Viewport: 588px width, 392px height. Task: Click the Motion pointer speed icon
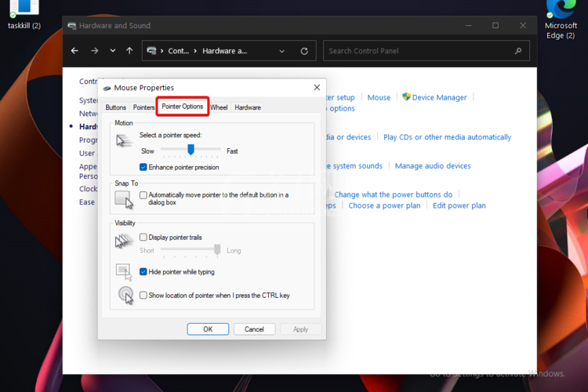pos(124,141)
